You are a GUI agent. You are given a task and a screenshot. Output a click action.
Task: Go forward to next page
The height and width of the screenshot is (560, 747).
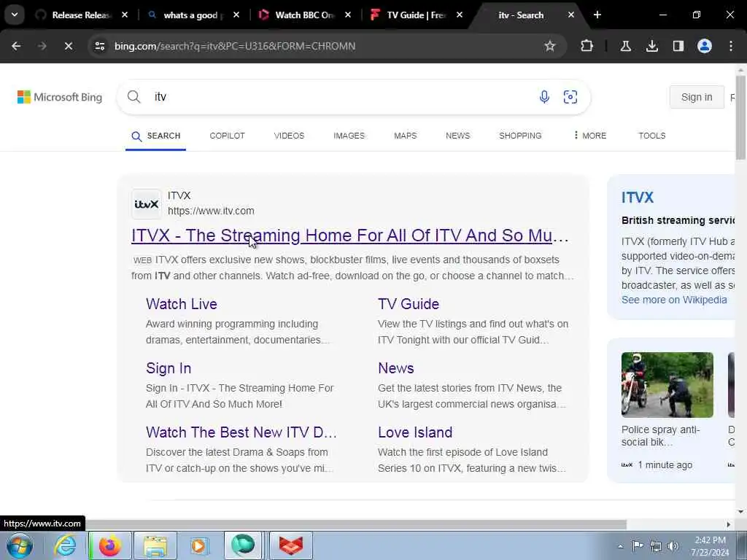pos(42,46)
